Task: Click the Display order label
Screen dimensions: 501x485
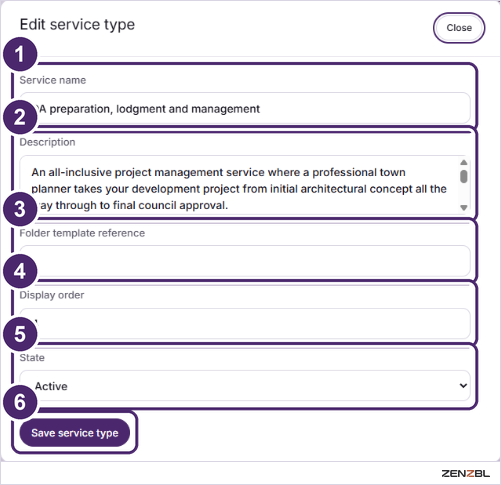Action: point(52,295)
